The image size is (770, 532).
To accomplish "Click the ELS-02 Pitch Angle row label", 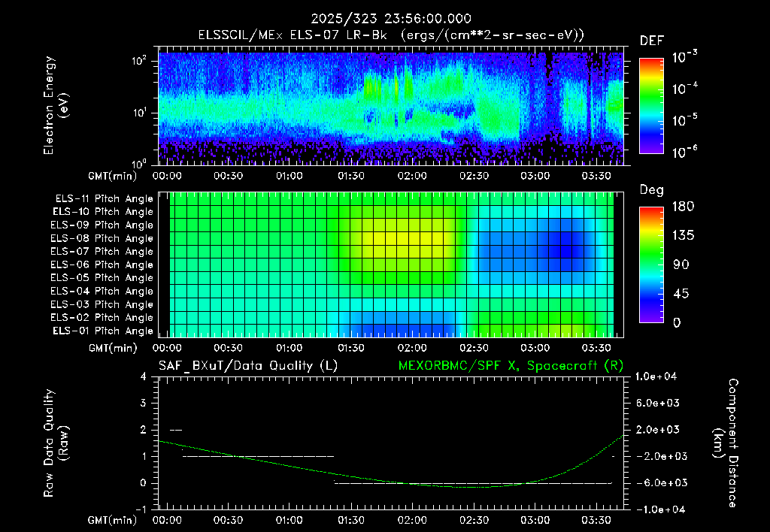I will click(102, 318).
